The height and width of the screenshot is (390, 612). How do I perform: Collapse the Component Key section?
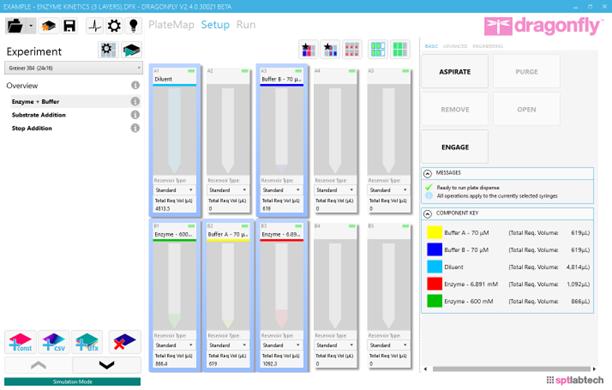428,214
